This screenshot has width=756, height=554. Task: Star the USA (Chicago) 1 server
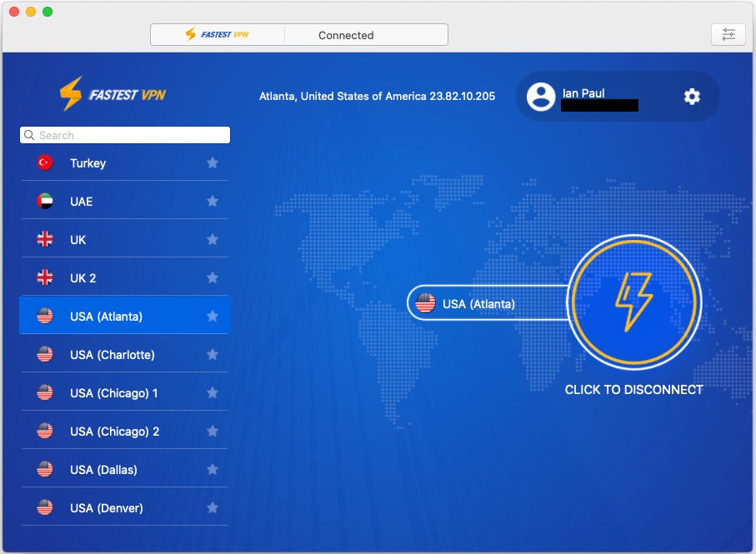[213, 392]
